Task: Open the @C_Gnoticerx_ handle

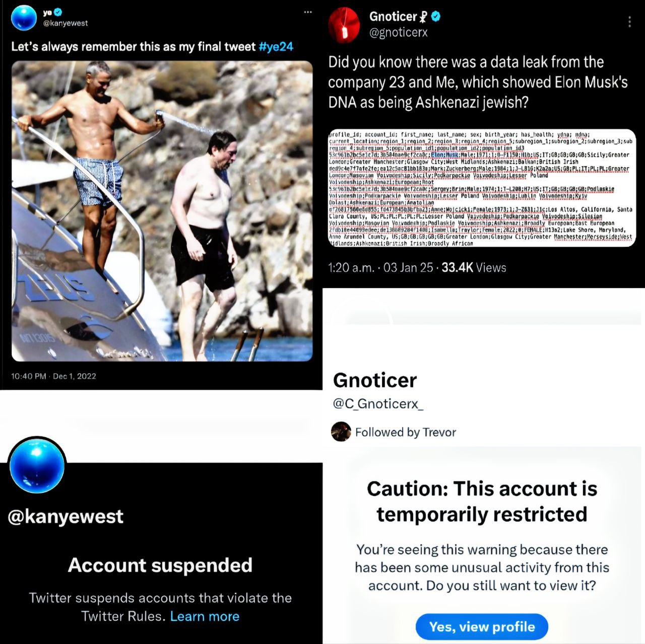Action: coord(378,404)
